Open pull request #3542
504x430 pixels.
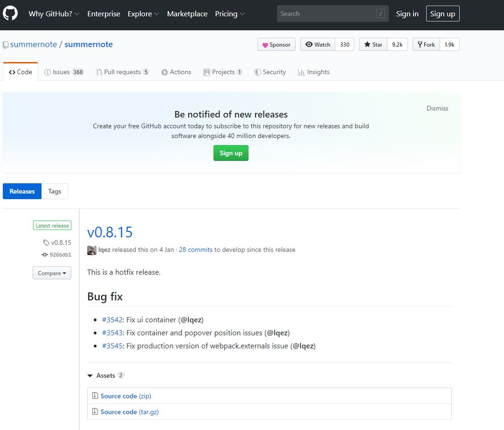(x=112, y=319)
